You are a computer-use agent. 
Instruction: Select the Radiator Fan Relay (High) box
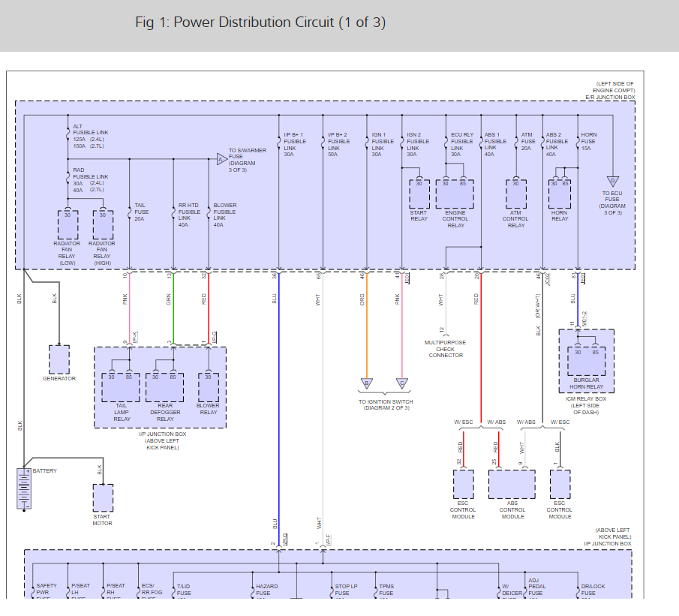[x=103, y=224]
